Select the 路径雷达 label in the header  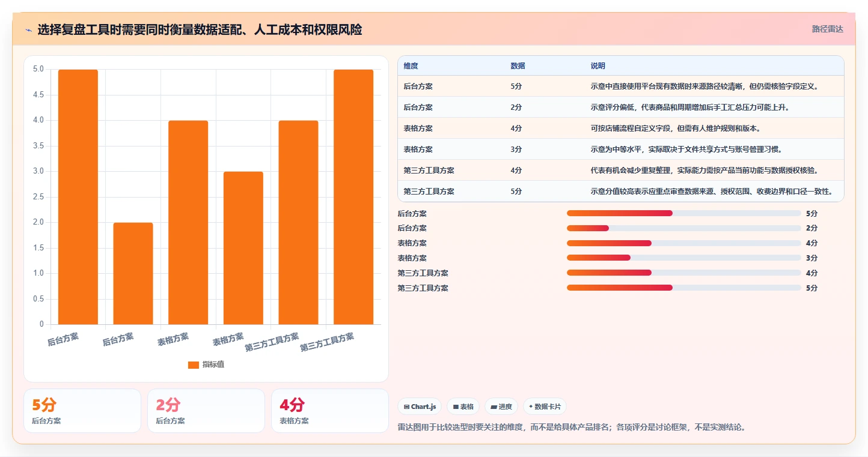pyautogui.click(x=828, y=29)
